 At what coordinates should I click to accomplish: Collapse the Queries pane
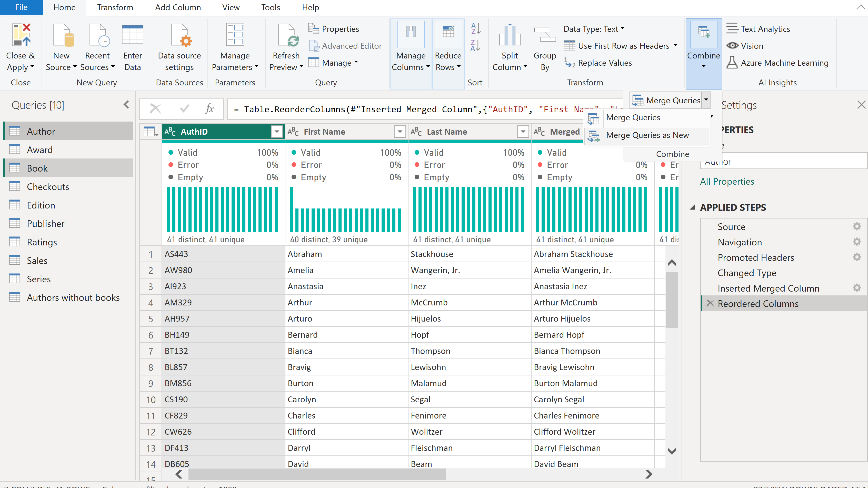[x=126, y=105]
